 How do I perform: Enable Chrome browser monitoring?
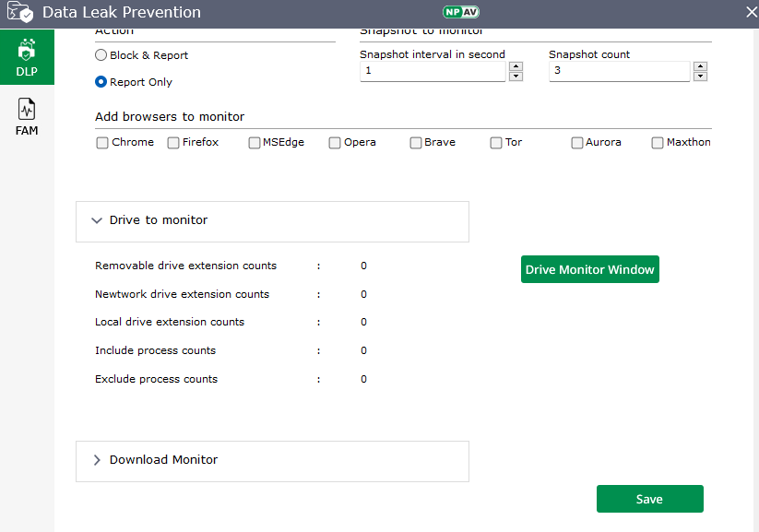102,143
